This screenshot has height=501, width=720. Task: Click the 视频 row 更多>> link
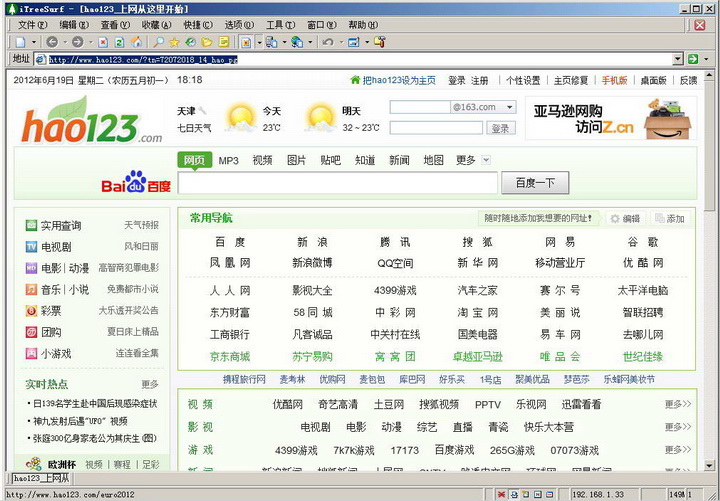(x=678, y=404)
